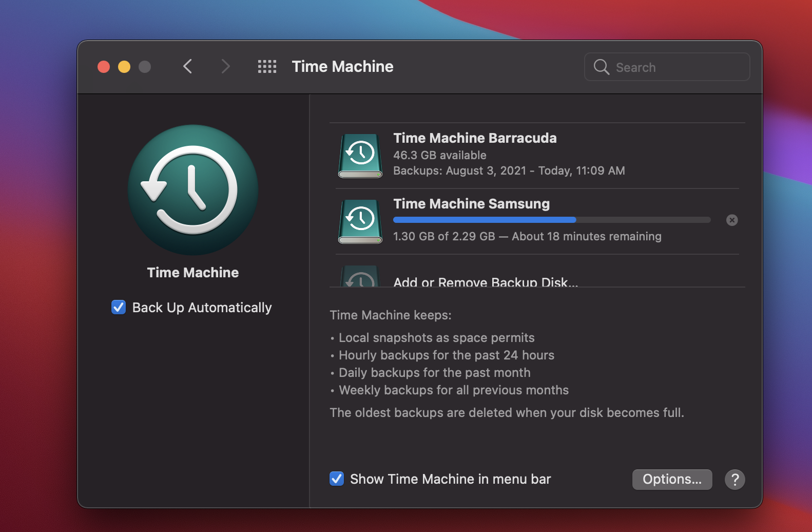Click the red close window button
Viewport: 812px width, 532px height.
point(104,67)
